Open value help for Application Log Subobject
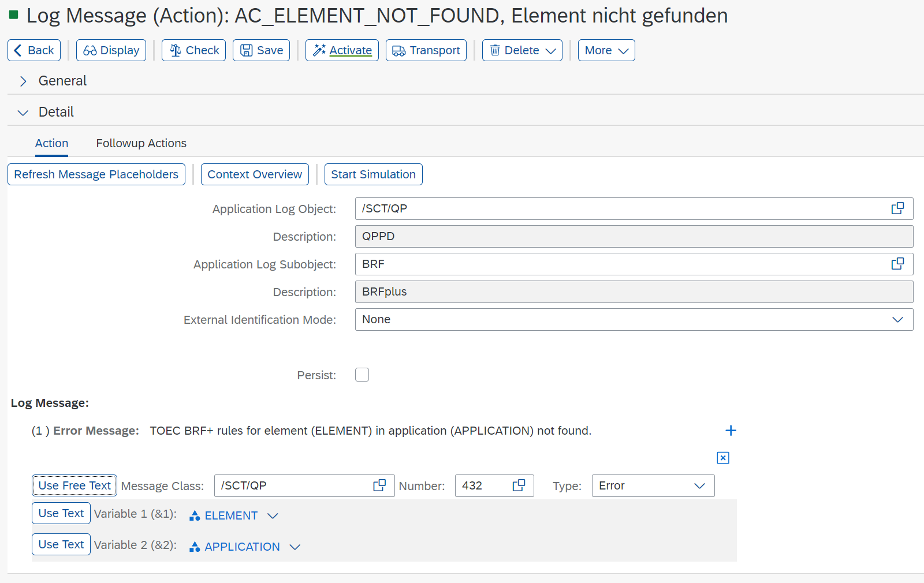 pos(897,264)
